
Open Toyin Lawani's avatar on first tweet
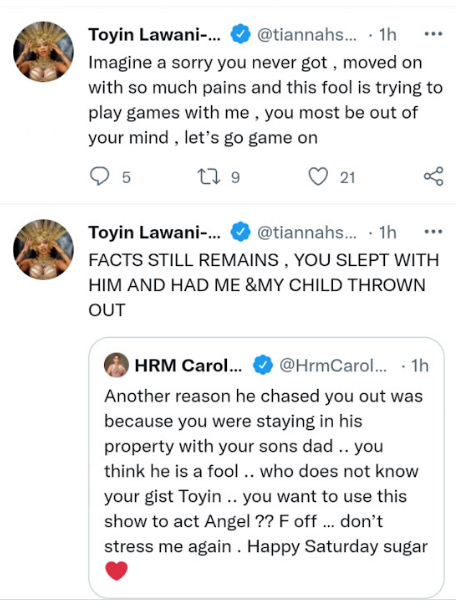[x=43, y=51]
